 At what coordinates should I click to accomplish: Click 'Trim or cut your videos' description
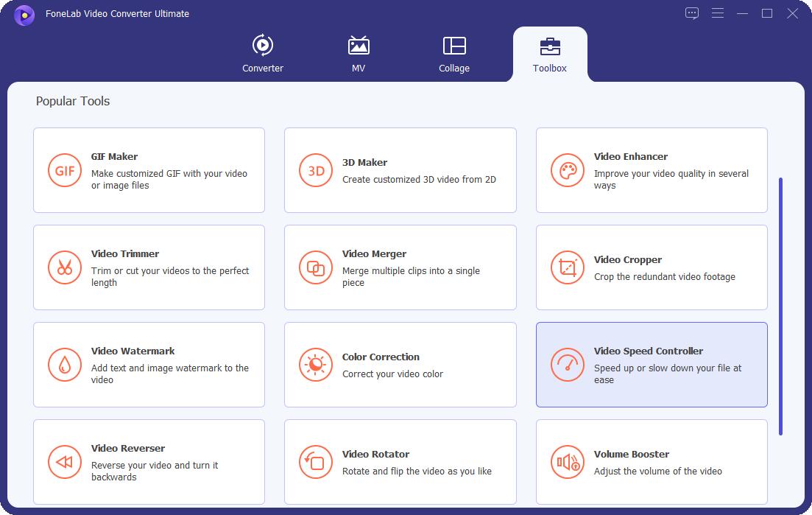[170, 277]
